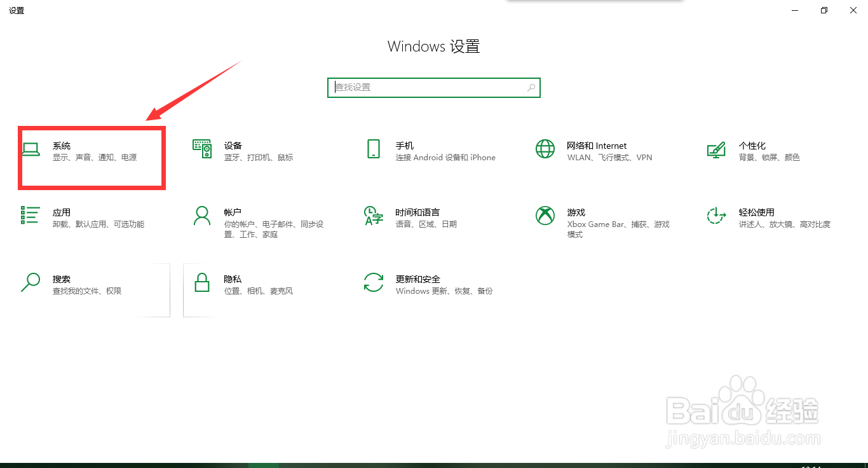Image resolution: width=868 pixels, height=468 pixels.
Task: Click the text Windows 更新、恢复、备份
Action: (444, 291)
